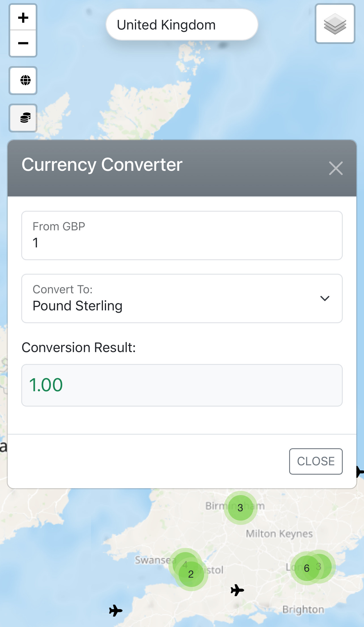Open the globe country info button
The height and width of the screenshot is (627, 364).
[25, 80]
